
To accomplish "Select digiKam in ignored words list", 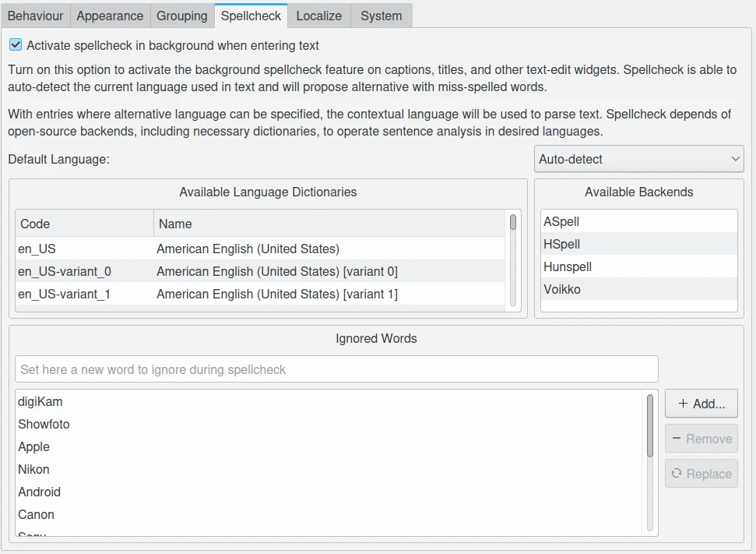I will click(40, 402).
